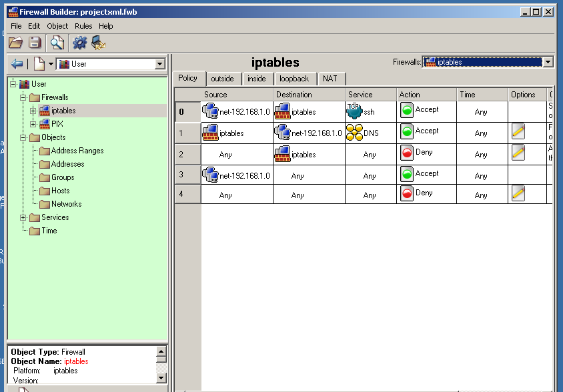Click the Deny action icon in rule 4

407,194
